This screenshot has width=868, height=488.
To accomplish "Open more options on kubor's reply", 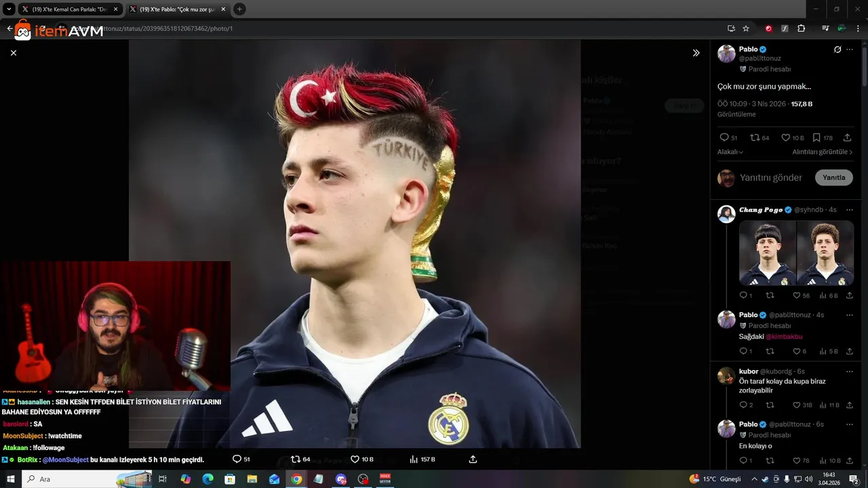I will click(850, 371).
